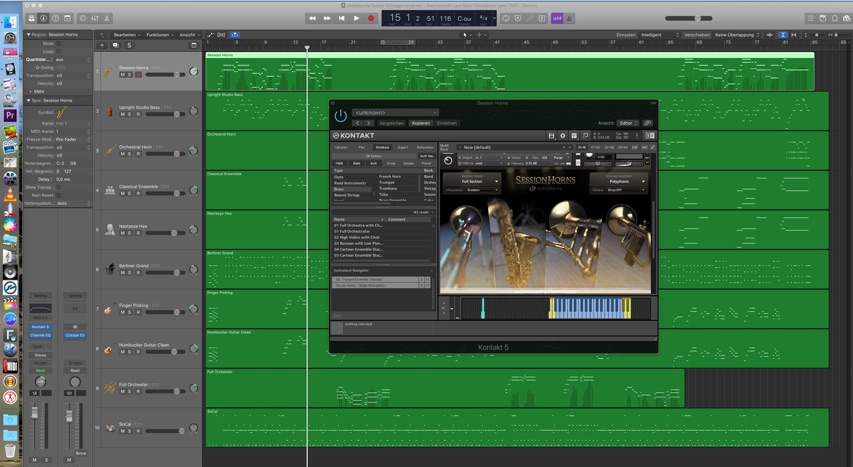Viewport: 853px width, 467px height.
Task: Expand the Kontakt preset dropdown showing unknown
Action: click(x=394, y=113)
